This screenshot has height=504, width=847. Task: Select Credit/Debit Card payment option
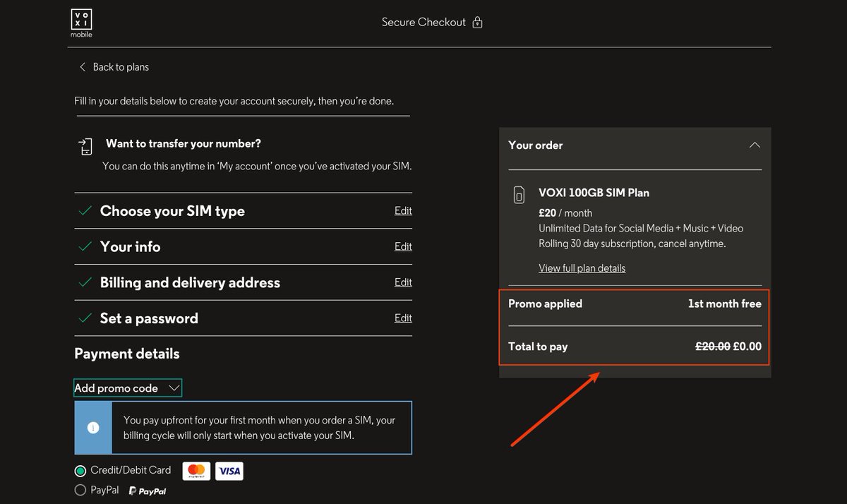pos(80,471)
